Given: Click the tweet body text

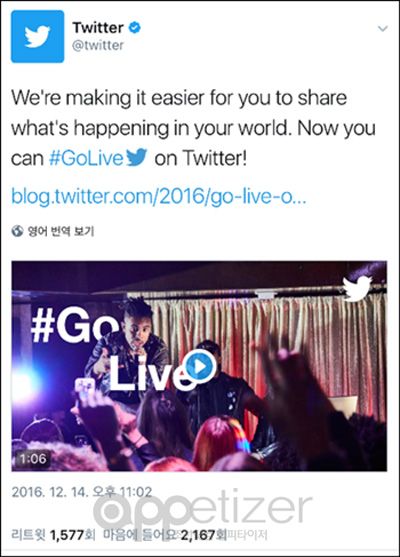Looking at the screenshot, I should tap(193, 128).
